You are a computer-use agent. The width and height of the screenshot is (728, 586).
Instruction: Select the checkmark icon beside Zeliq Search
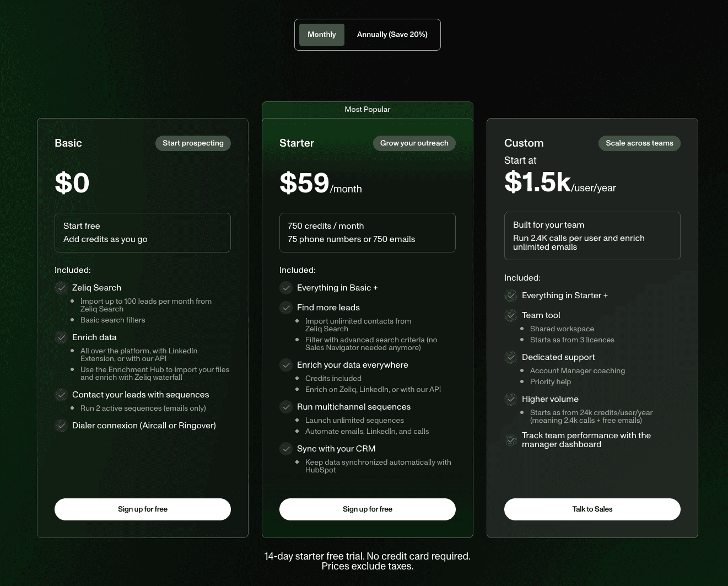[61, 288]
